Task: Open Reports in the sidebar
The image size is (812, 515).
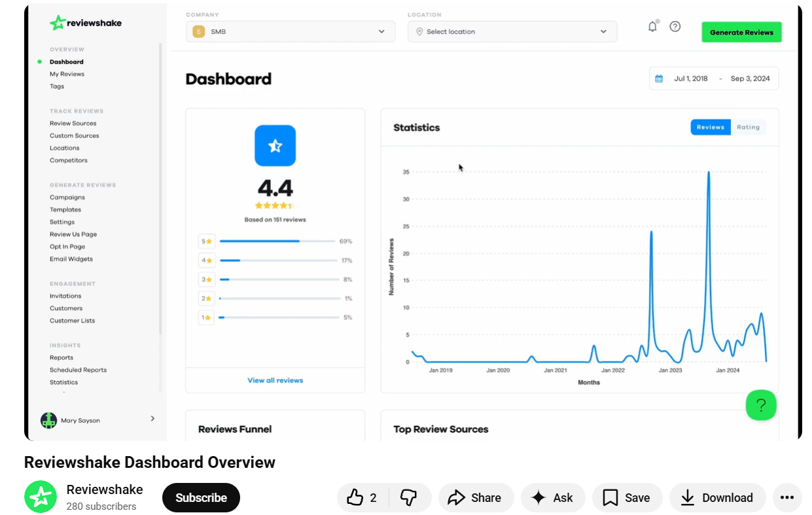Action: [x=62, y=358]
